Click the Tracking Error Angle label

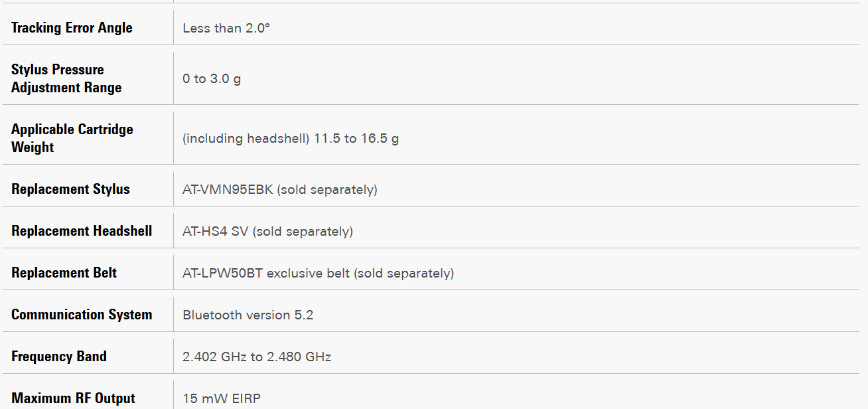72,28
